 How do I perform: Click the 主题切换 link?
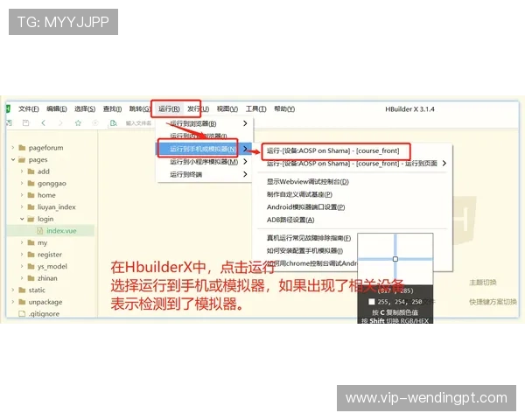click(x=482, y=283)
